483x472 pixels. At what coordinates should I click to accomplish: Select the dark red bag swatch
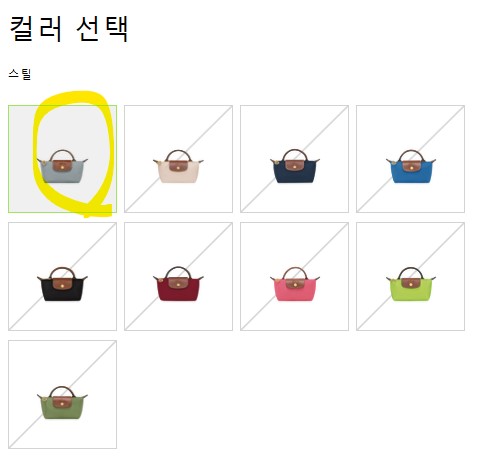(x=178, y=276)
